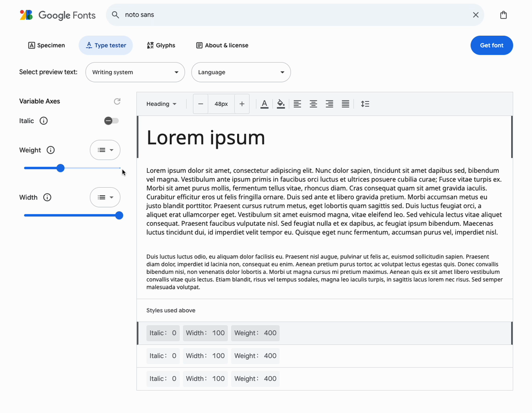Justify the preview text

345,104
